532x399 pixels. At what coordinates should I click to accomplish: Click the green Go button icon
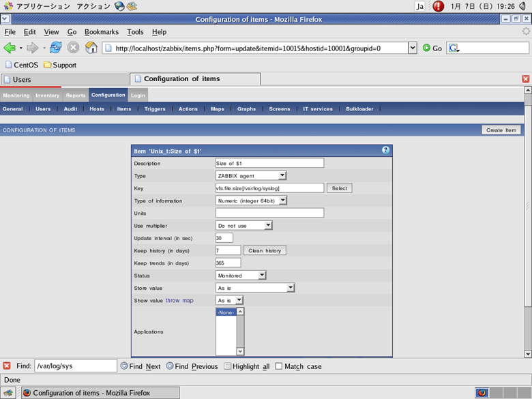pos(427,48)
